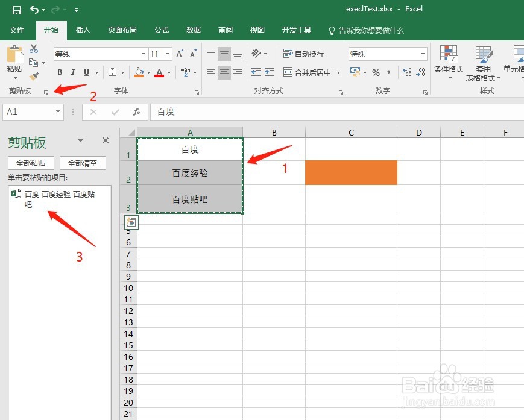Paste clipboard item 百度 百度经验 百度贴吧

tap(60, 199)
